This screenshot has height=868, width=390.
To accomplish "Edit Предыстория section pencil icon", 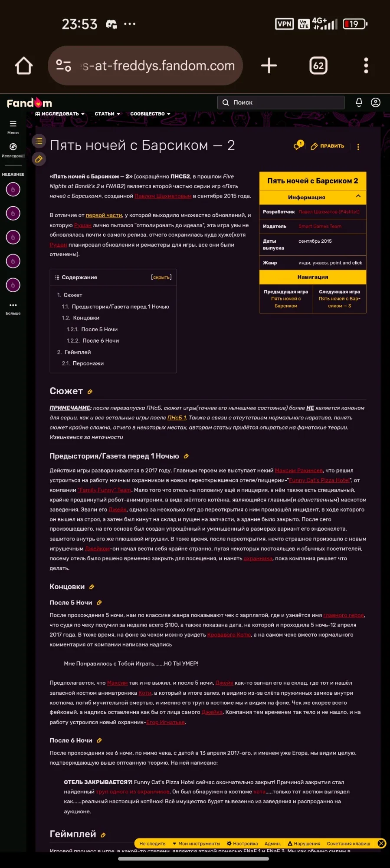I will click(186, 456).
